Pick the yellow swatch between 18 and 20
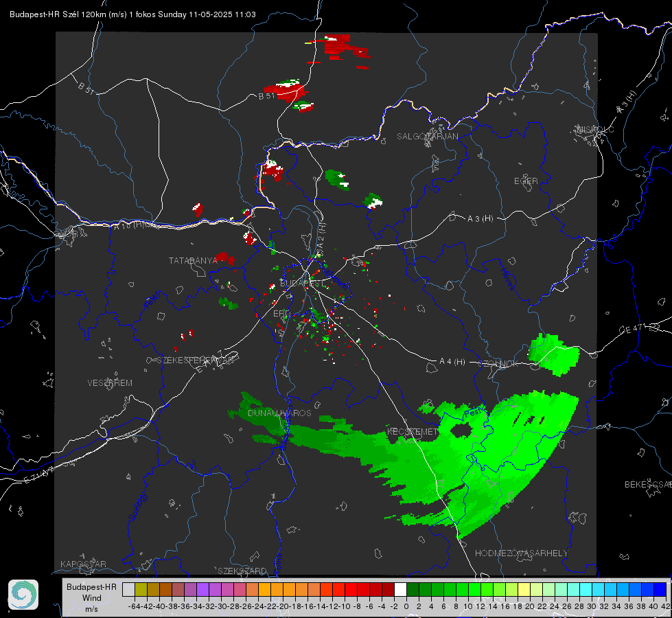672x618 pixels. (x=524, y=590)
